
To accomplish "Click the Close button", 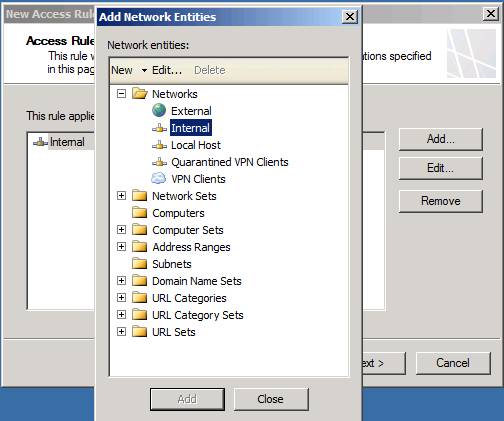I will 271,399.
